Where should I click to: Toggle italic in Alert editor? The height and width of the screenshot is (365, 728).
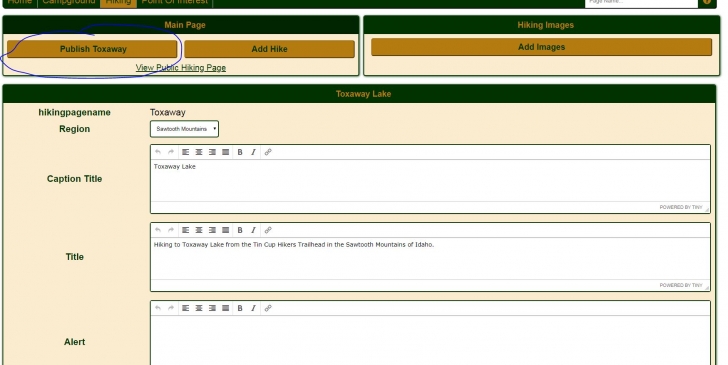254,308
